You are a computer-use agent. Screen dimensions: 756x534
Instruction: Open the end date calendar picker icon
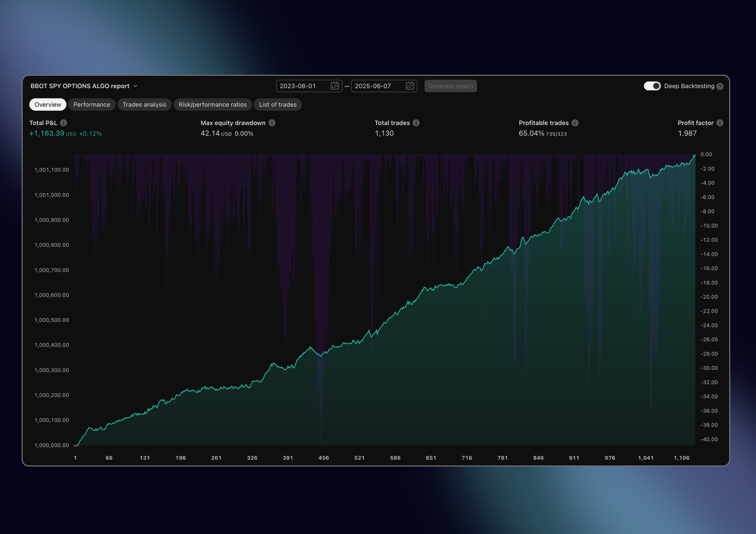410,86
